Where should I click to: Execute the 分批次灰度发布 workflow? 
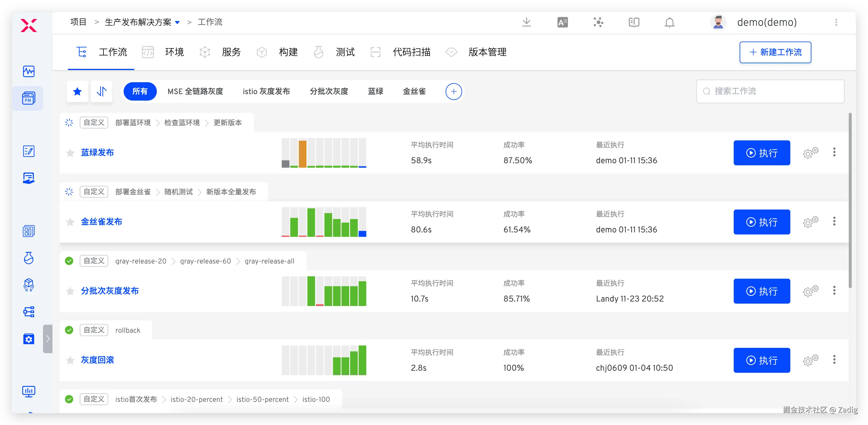coord(762,291)
